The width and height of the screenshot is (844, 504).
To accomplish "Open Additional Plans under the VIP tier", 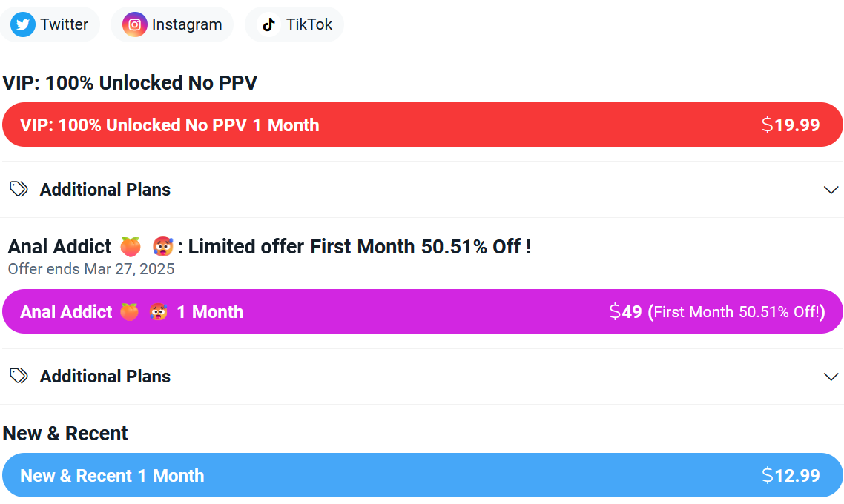I will (x=422, y=189).
